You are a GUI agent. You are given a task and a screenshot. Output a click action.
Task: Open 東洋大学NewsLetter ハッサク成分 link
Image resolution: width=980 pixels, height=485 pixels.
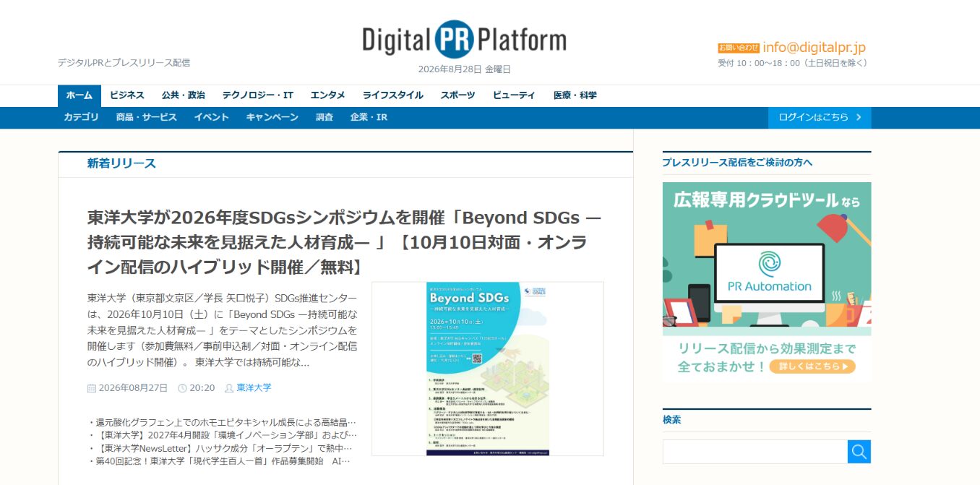point(223,448)
